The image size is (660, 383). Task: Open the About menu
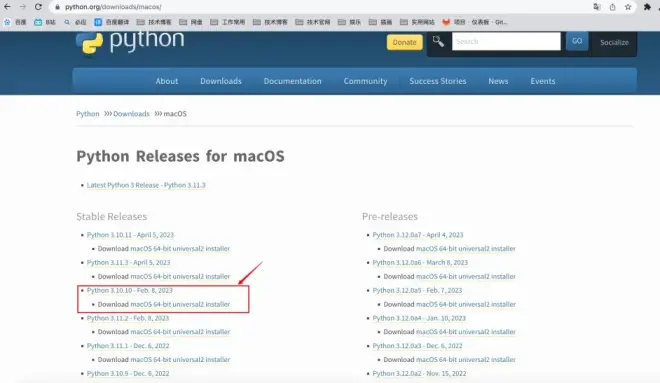click(167, 81)
